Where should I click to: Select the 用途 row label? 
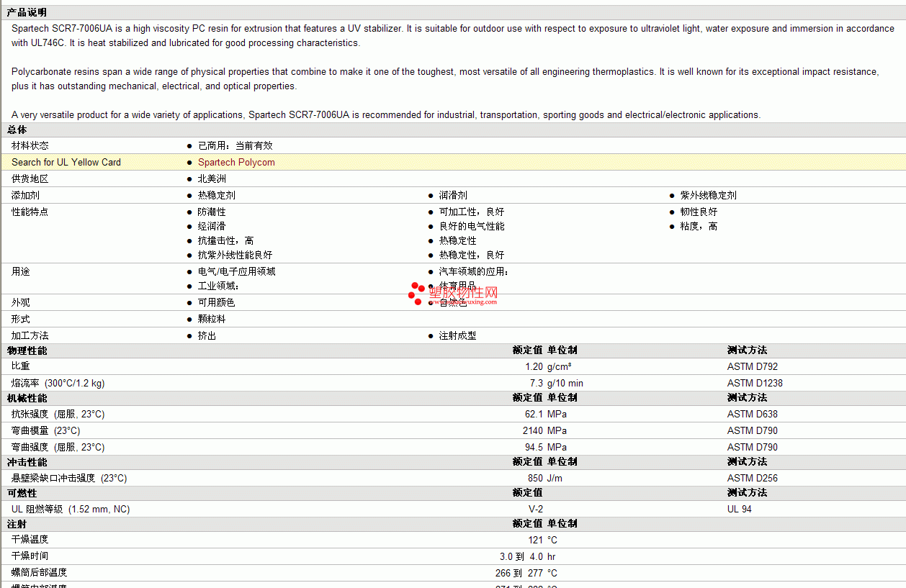pos(21,271)
